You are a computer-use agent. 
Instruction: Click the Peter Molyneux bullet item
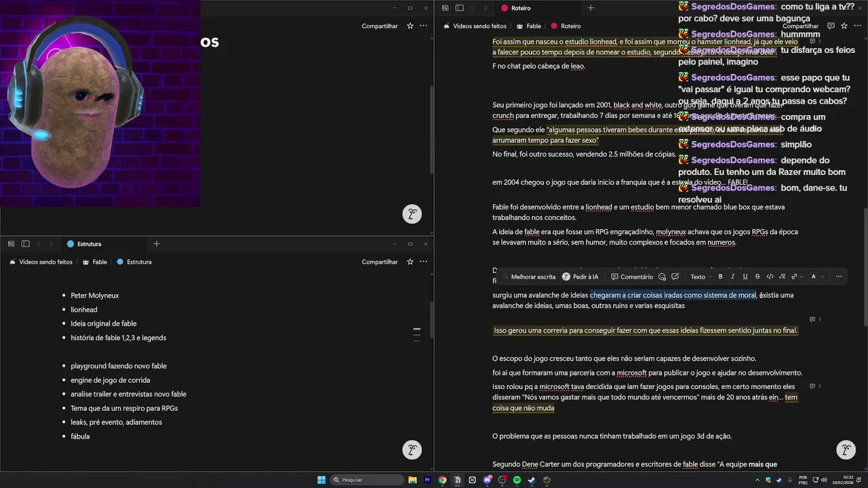coord(95,296)
